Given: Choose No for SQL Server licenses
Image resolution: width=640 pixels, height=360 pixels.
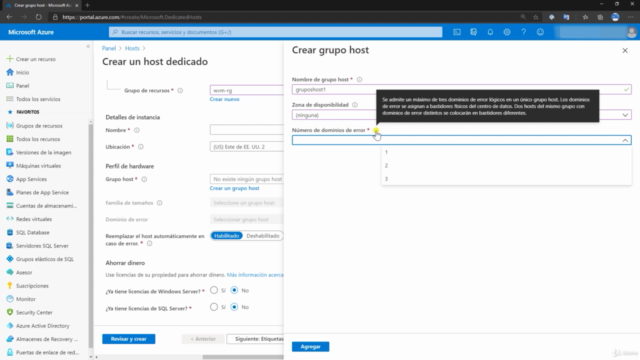Looking at the screenshot, I should (234, 307).
